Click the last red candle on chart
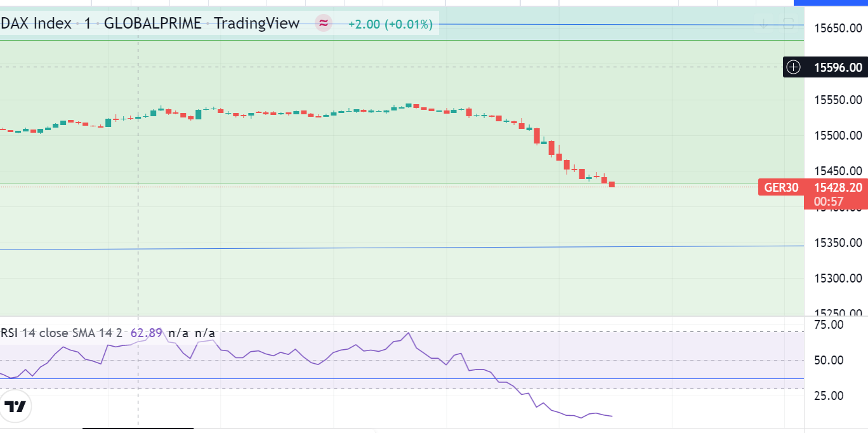Image resolution: width=868 pixels, height=433 pixels. point(612,185)
